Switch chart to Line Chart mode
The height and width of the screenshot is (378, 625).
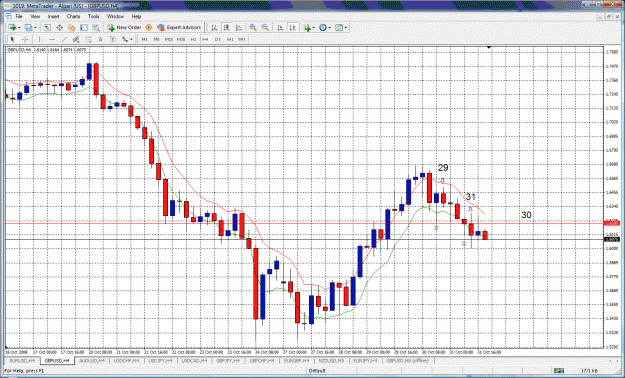pos(239,28)
